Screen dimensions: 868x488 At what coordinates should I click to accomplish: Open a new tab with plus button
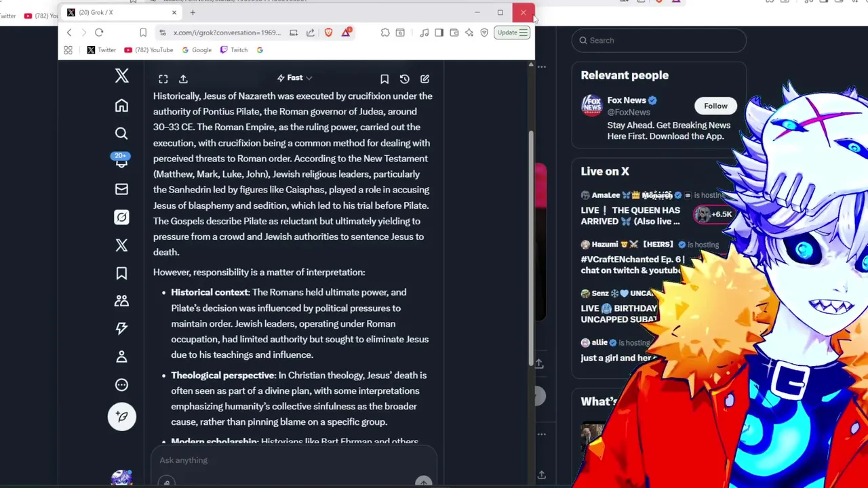point(193,12)
